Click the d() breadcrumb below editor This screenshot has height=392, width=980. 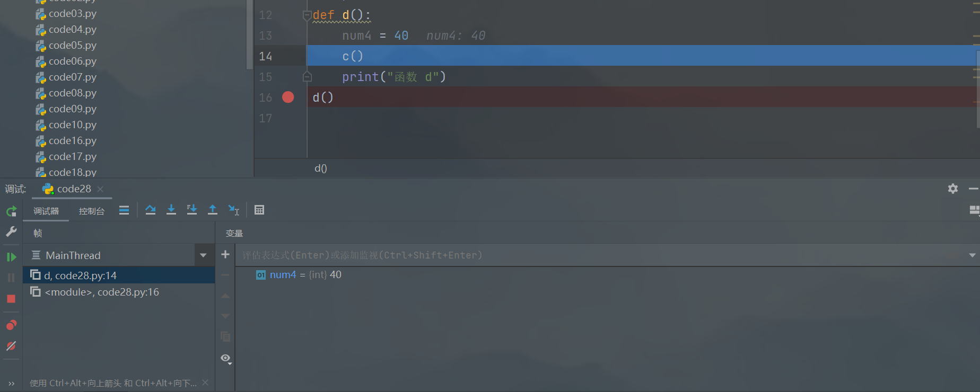coord(321,168)
